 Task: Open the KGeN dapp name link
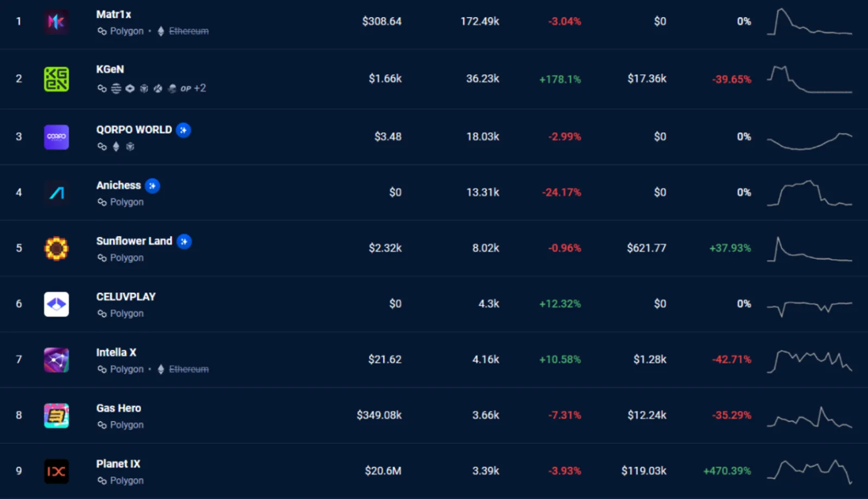(110, 69)
